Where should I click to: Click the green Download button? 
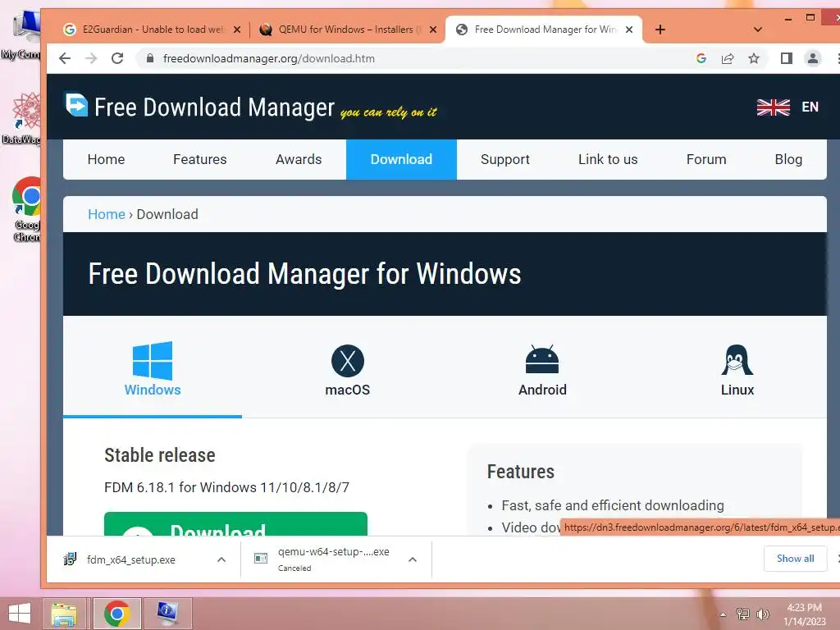click(x=235, y=524)
